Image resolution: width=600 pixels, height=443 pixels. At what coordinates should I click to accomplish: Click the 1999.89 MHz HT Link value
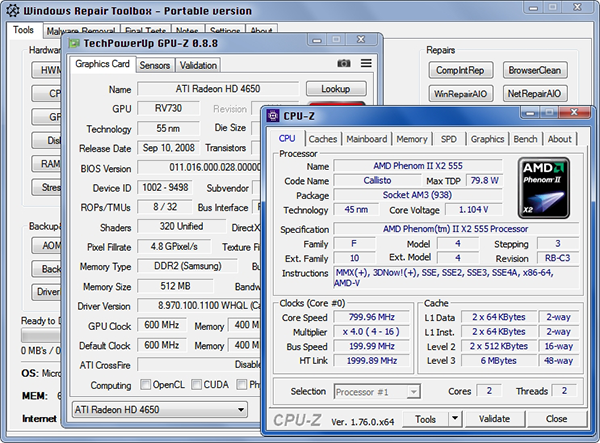tap(371, 360)
